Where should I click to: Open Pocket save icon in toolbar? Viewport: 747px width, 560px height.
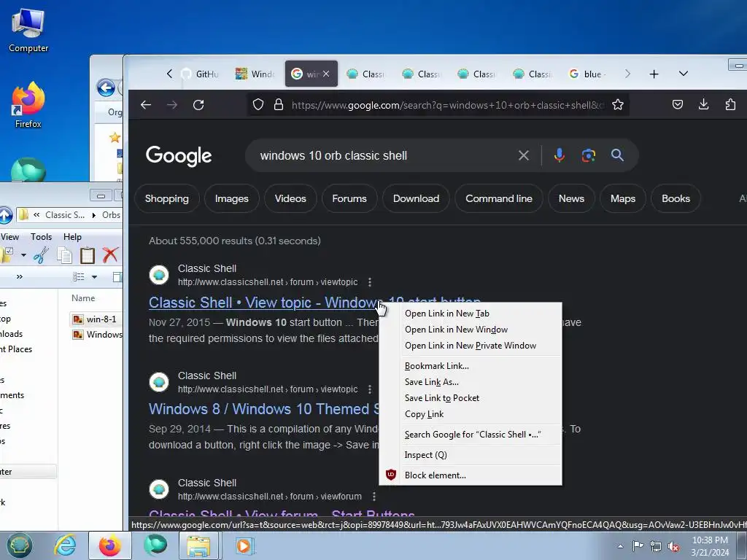[x=678, y=105]
